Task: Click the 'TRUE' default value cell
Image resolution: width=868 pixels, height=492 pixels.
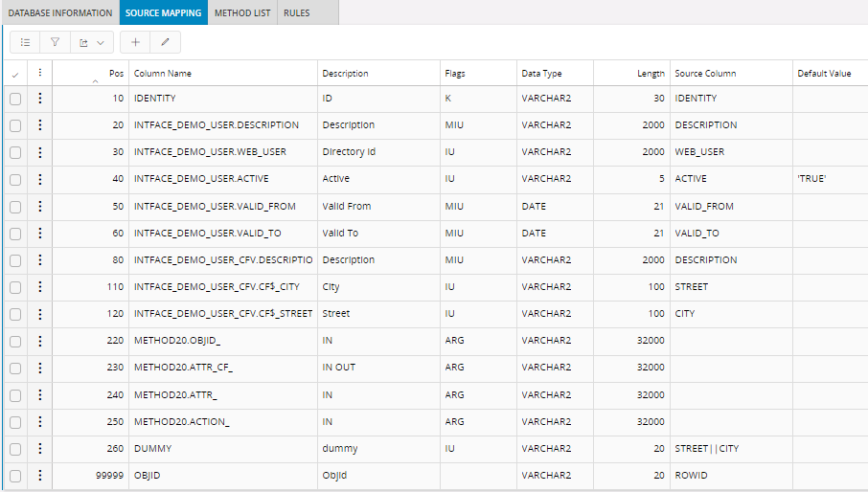Action: click(x=811, y=179)
